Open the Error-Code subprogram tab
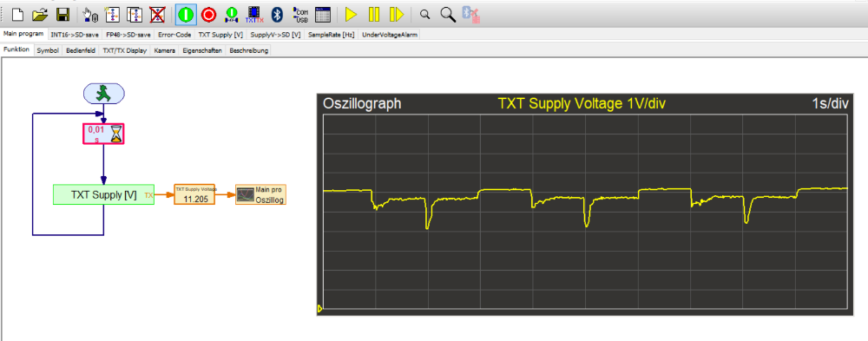Screen dimensions: 868x341 point(174,35)
